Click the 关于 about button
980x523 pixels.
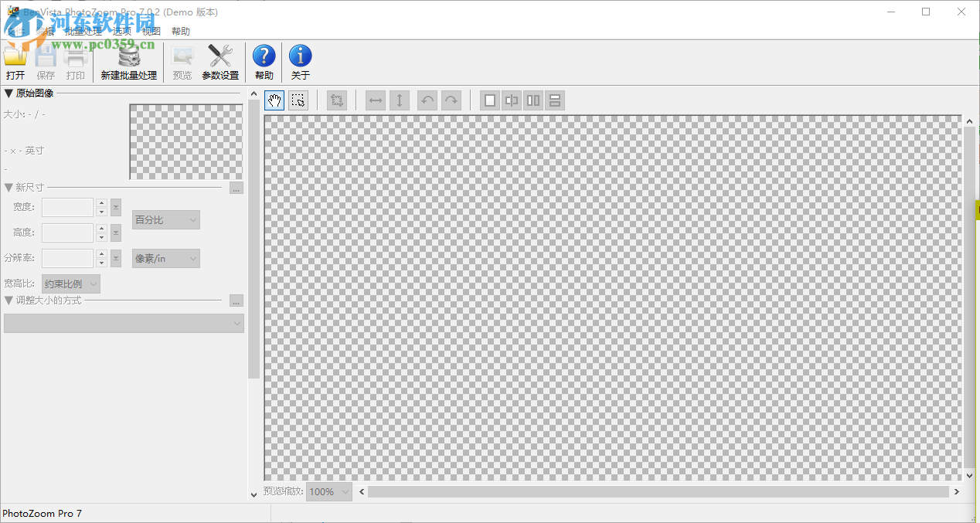coord(300,62)
